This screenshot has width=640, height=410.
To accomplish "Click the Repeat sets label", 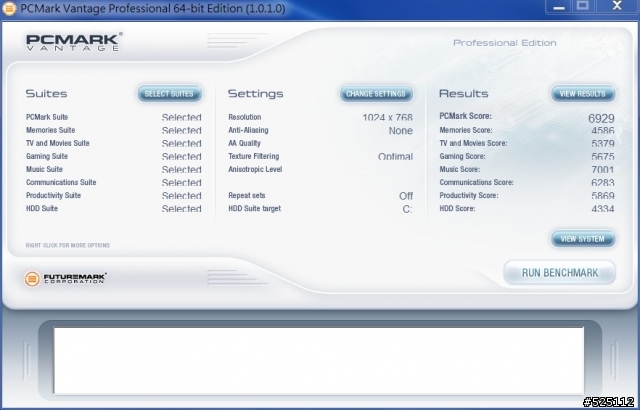I will click(x=247, y=195).
